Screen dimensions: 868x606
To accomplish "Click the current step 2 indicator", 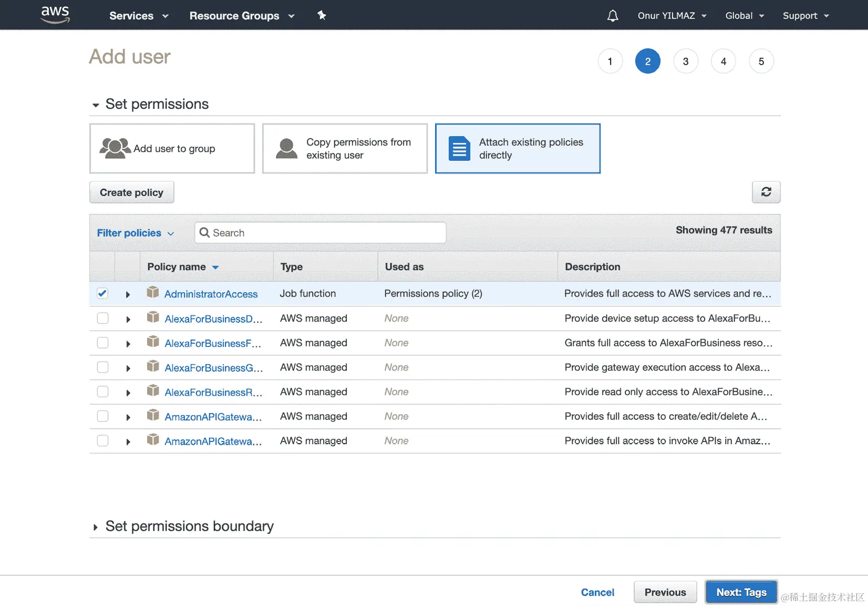I will pyautogui.click(x=648, y=61).
